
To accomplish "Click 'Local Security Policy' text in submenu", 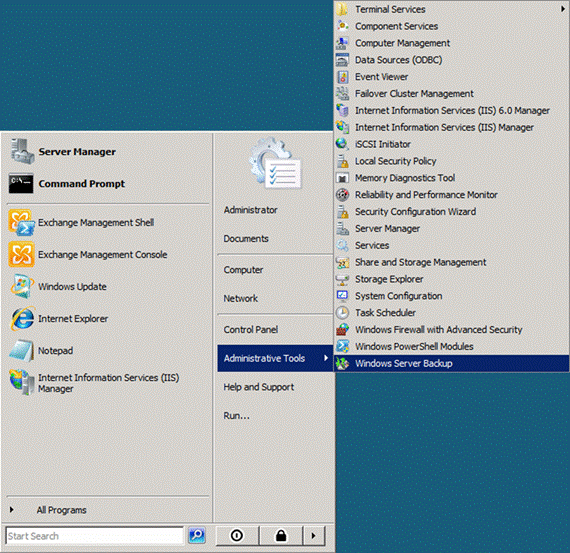I will click(x=396, y=161).
